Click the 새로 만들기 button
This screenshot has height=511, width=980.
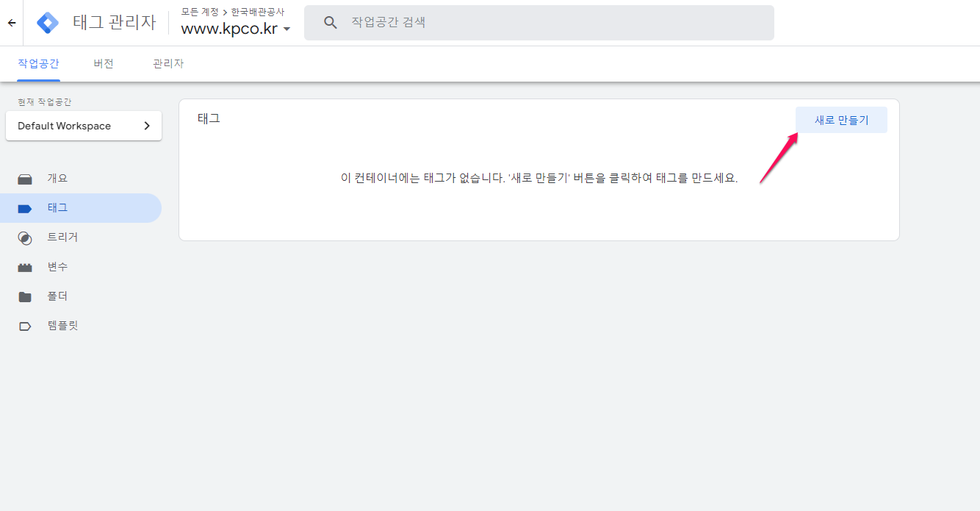(841, 118)
